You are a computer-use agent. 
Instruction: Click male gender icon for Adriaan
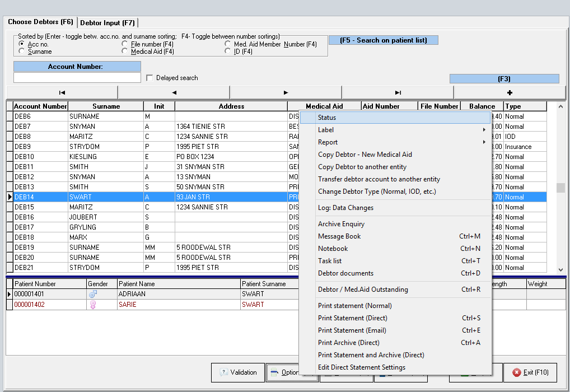pos(92,294)
